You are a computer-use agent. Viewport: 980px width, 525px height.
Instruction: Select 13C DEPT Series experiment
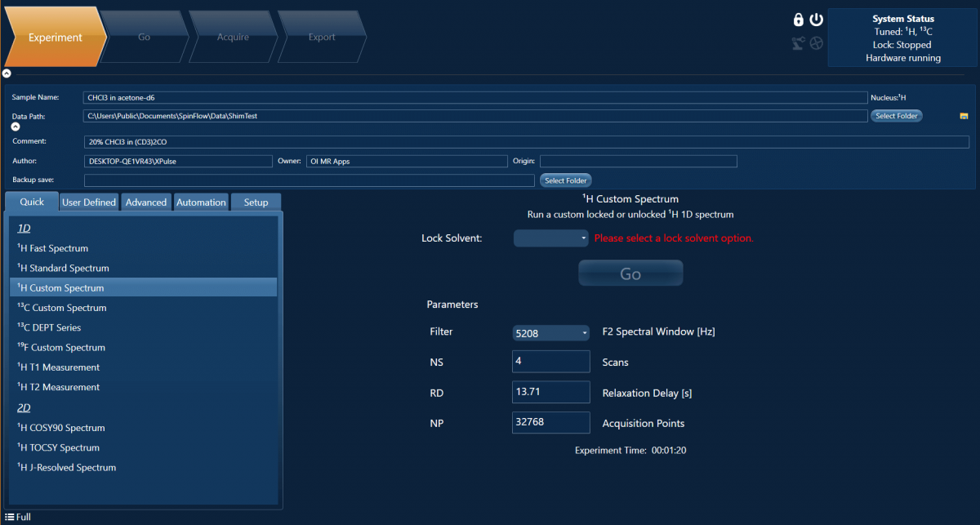(49, 327)
